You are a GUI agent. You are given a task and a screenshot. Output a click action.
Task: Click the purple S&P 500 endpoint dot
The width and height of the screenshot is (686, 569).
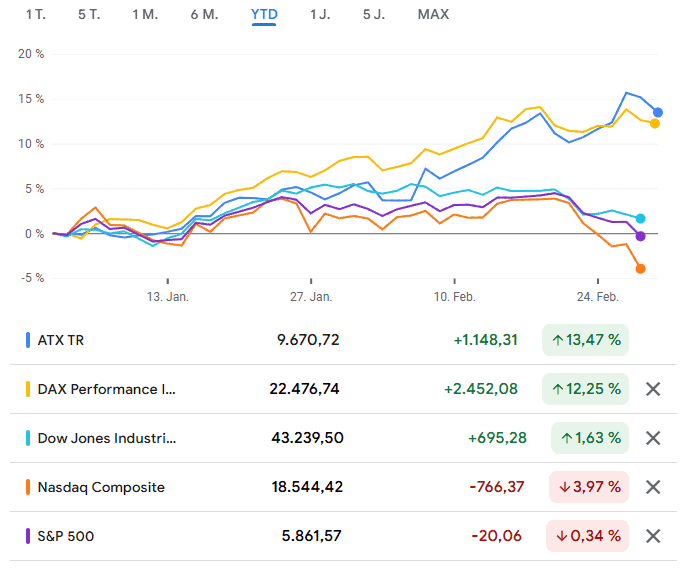pos(640,236)
